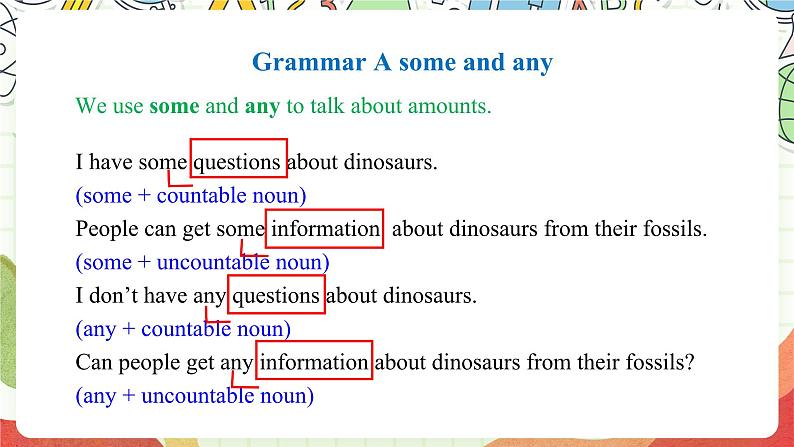
Task: Click the green sentence "We use some and any to talk about amounts."
Action: click(284, 107)
